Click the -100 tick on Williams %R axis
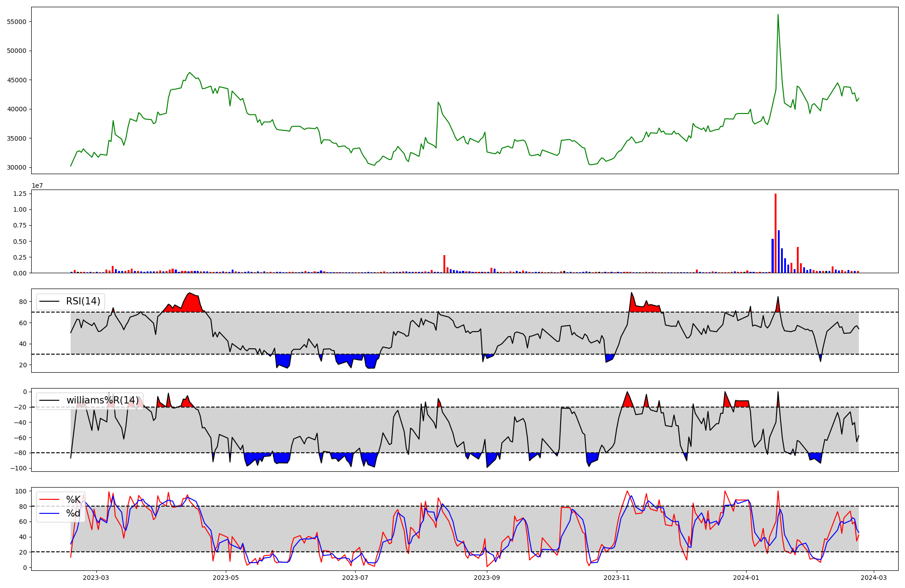This screenshot has height=588, width=905. (x=18, y=468)
